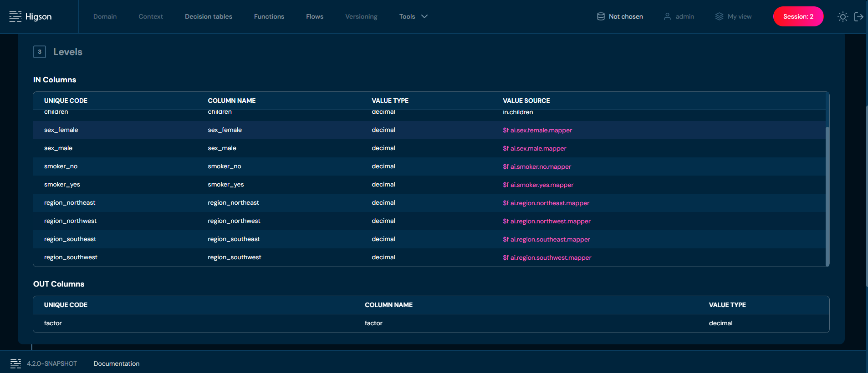Click the footer Higson logo icon
The image size is (868, 373).
(x=15, y=363)
